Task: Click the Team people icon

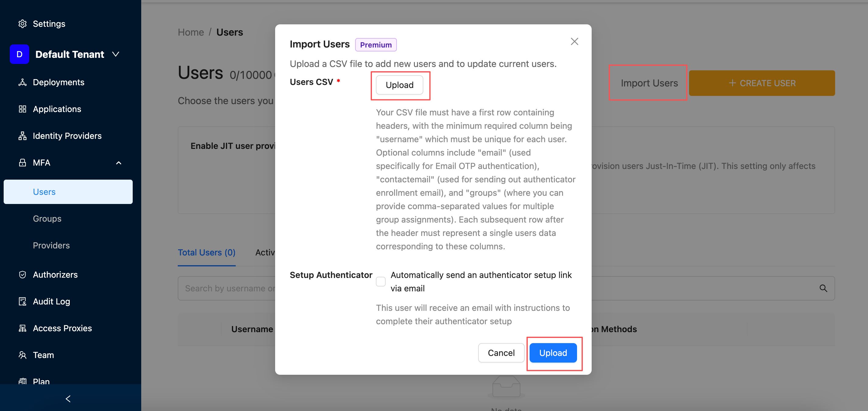Action: pos(22,355)
